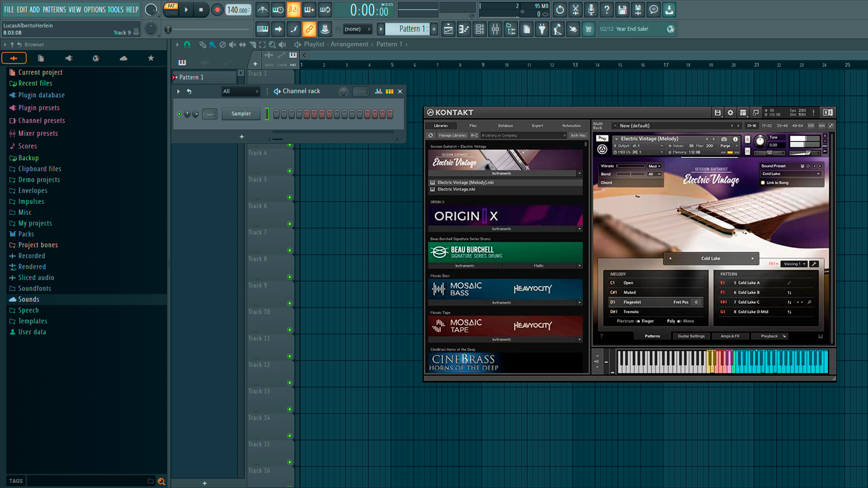This screenshot has height=488, width=868.
Task: Enable the Link to Song checkbox
Action: tap(763, 183)
